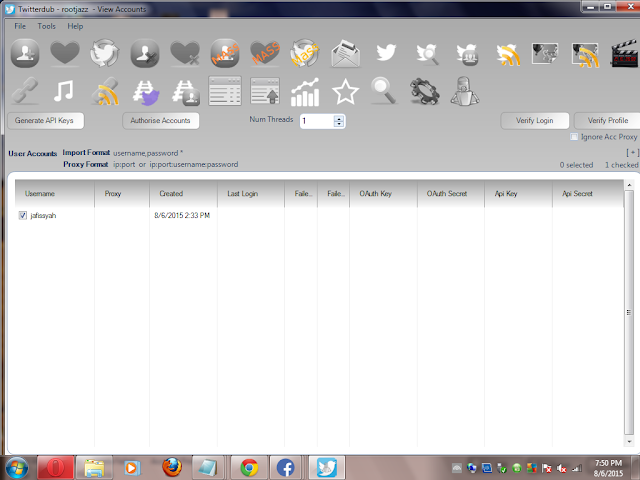Open the bird with group users icon
640x480 pixels.
[467, 54]
